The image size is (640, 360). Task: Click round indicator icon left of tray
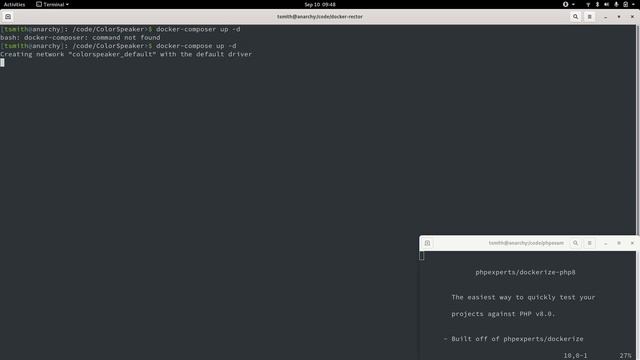[x=566, y=4]
